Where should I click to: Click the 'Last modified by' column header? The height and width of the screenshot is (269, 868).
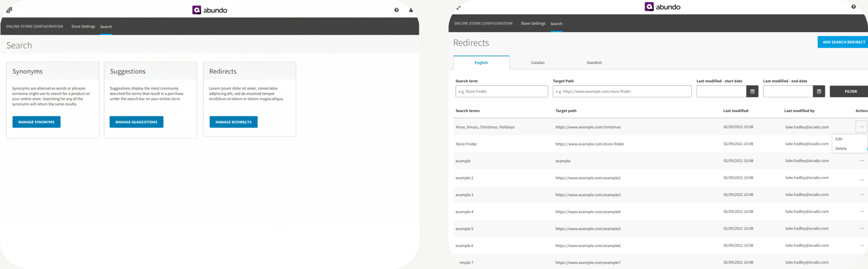(799, 111)
